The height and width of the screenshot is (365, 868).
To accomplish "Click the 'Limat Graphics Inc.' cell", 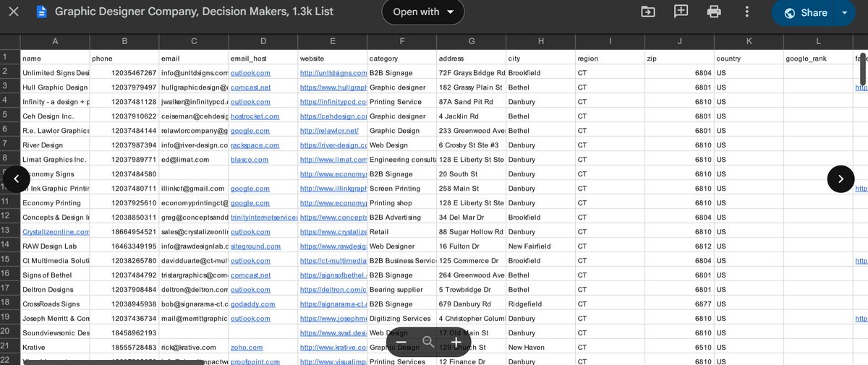I will tap(55, 160).
